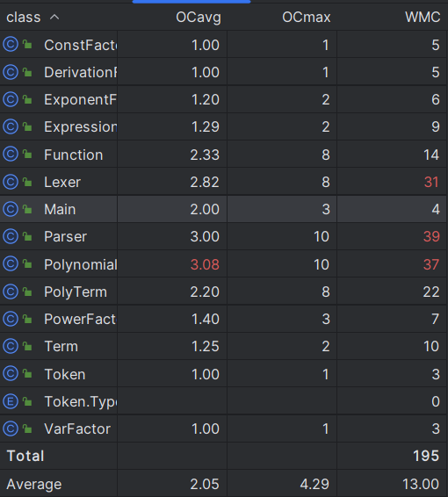Screen dimensions: 448x497
Task: Click the enum icon beside Token.Type
Action: 11,401
